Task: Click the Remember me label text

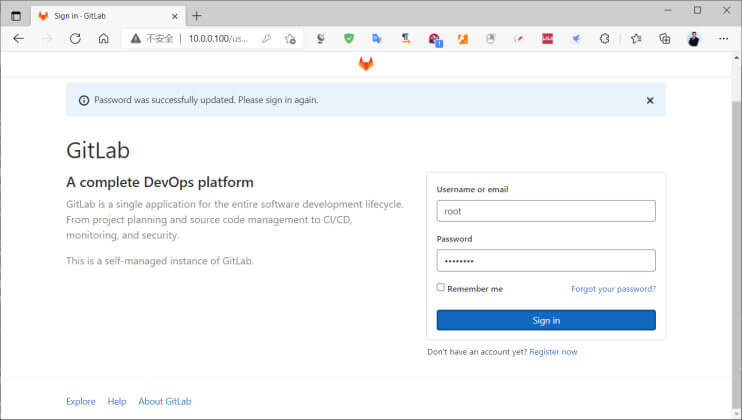Action: [475, 289]
